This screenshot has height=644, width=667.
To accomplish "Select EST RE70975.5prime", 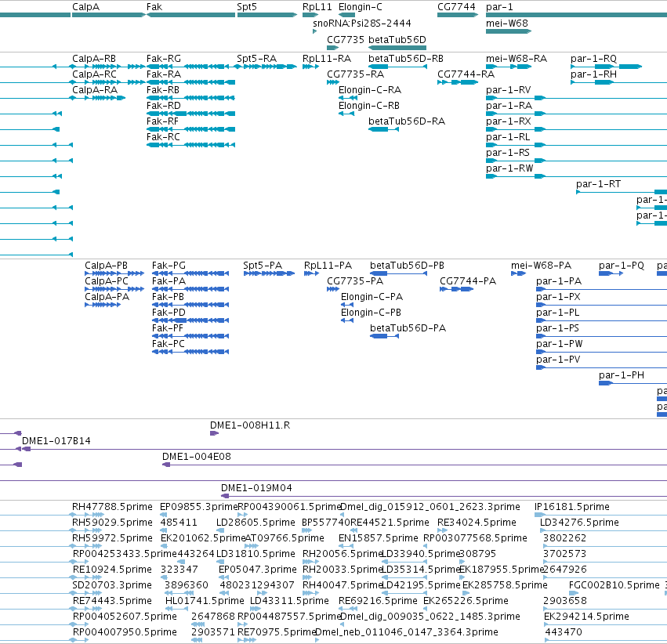I will coord(277,632).
